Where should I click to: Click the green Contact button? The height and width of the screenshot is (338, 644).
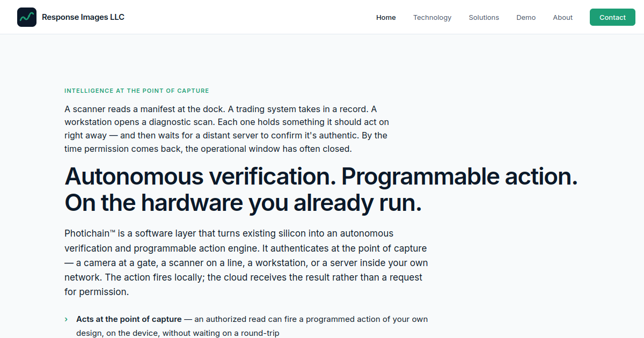pos(612,17)
